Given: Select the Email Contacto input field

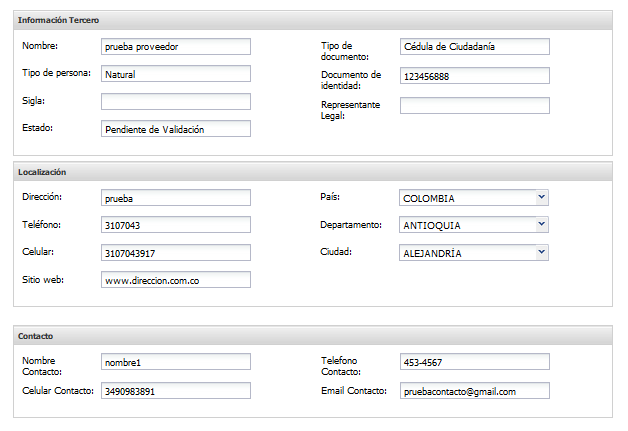Looking at the screenshot, I should (474, 391).
